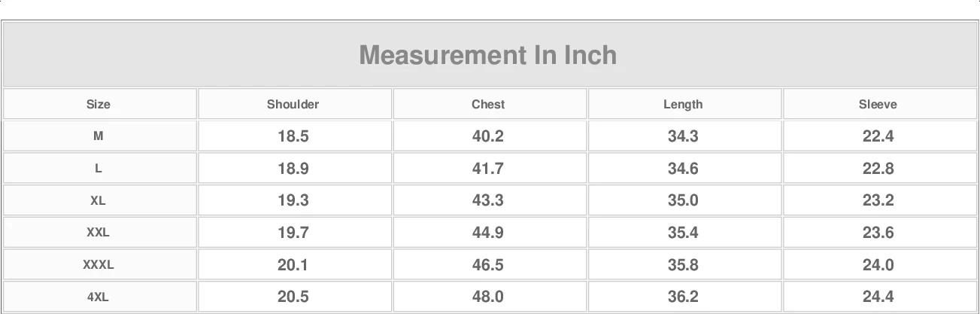Image resolution: width=980 pixels, height=314 pixels.
Task: Click the XXL size row label
Action: [x=99, y=233]
